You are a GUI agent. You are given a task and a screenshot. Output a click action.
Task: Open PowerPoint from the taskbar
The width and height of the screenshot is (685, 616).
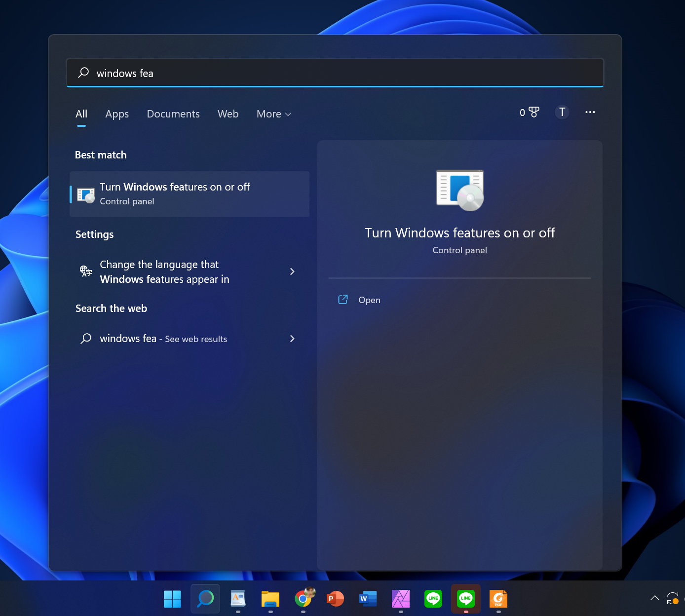tap(336, 599)
